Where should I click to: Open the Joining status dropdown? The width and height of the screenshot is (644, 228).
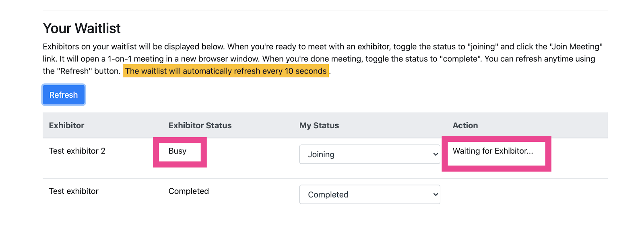369,154
